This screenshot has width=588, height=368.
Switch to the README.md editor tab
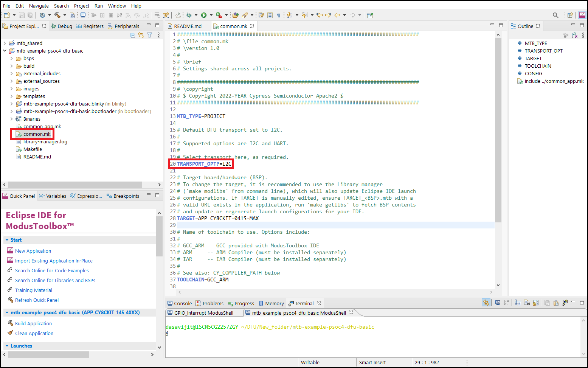(x=188, y=26)
